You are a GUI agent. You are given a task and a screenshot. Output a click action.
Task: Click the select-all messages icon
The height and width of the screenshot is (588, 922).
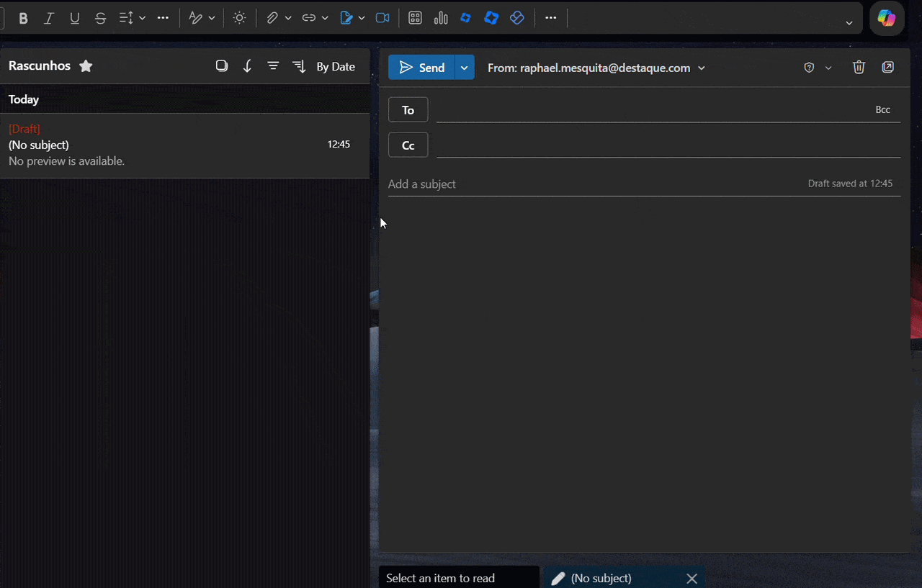click(x=222, y=66)
